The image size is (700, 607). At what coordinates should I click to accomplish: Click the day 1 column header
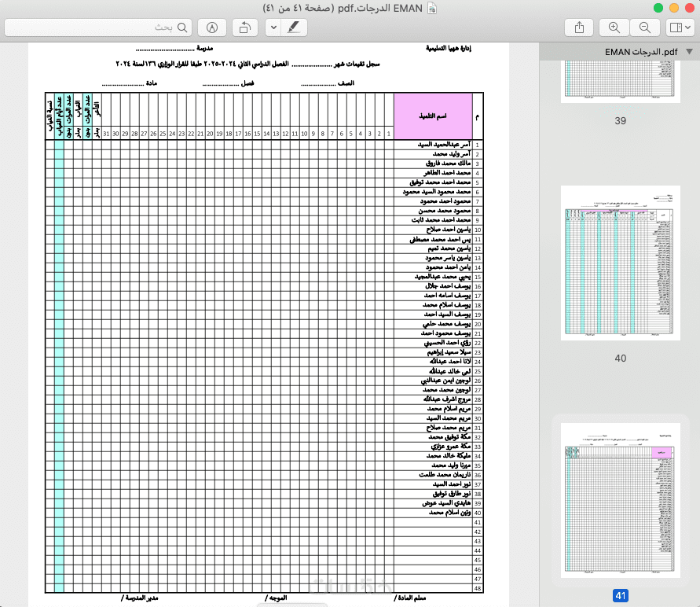pos(389,134)
